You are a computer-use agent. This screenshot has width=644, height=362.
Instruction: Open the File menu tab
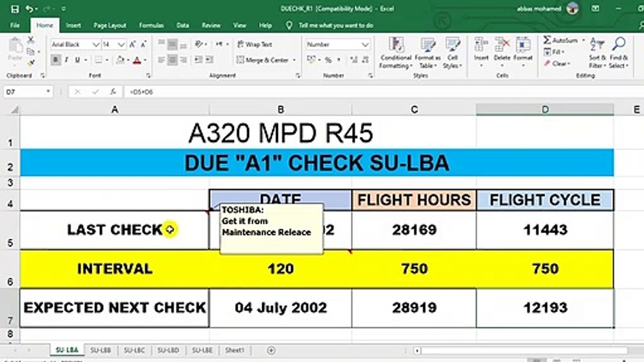pyautogui.click(x=15, y=25)
